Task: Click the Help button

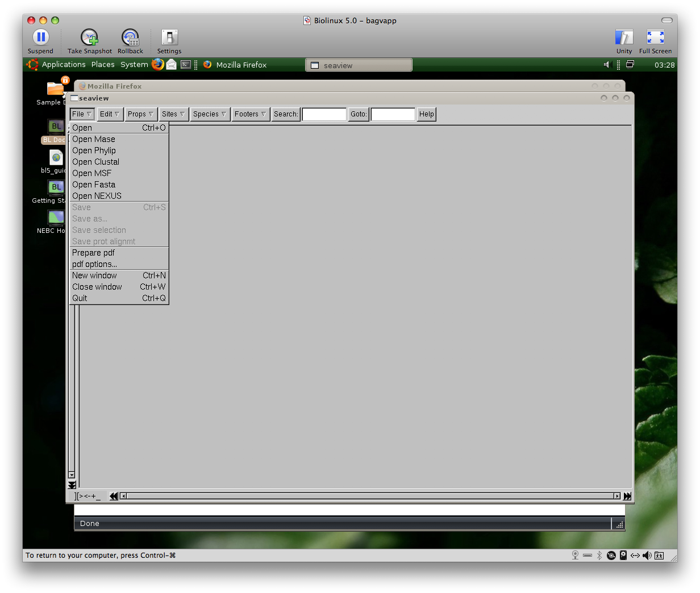Action: tap(426, 114)
